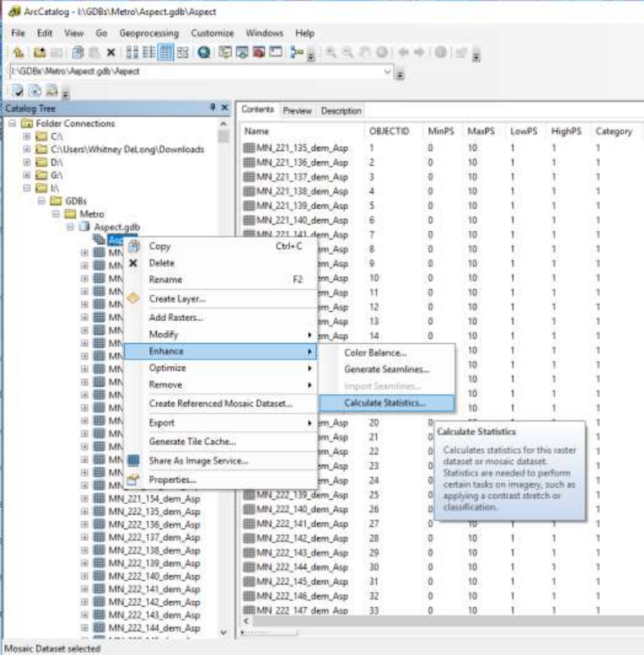Click the Create Layer diamond icon
The width and height of the screenshot is (644, 655).
click(x=133, y=299)
